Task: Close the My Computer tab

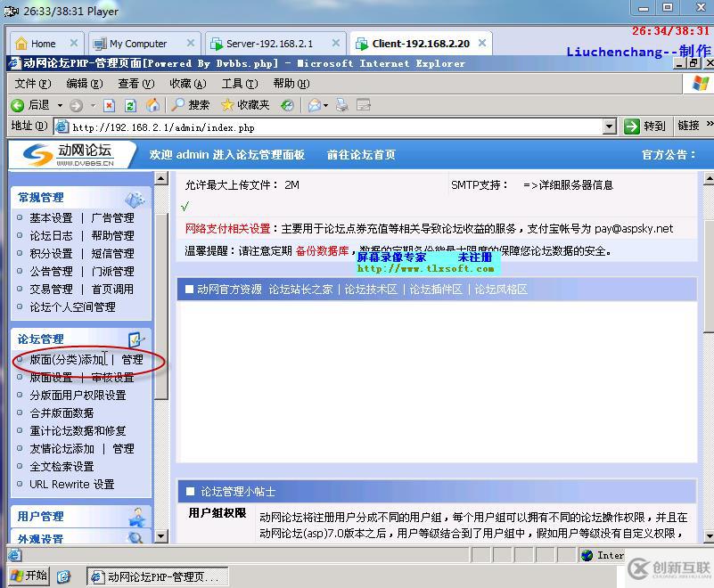Action: tap(191, 43)
